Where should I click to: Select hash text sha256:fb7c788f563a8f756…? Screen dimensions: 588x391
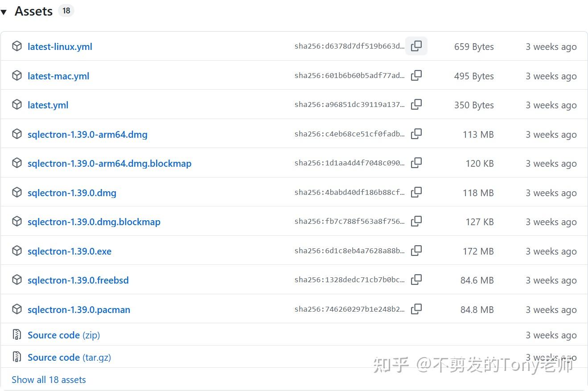(x=350, y=222)
